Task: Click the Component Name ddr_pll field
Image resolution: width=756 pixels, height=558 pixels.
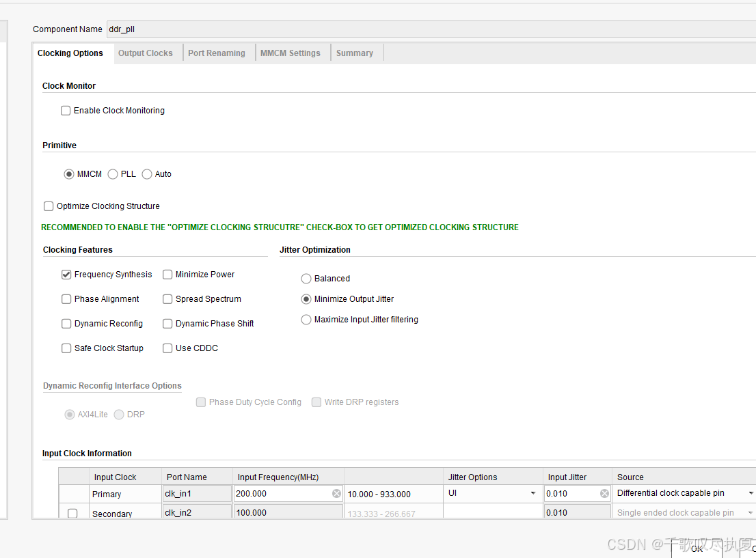Action: 431,29
